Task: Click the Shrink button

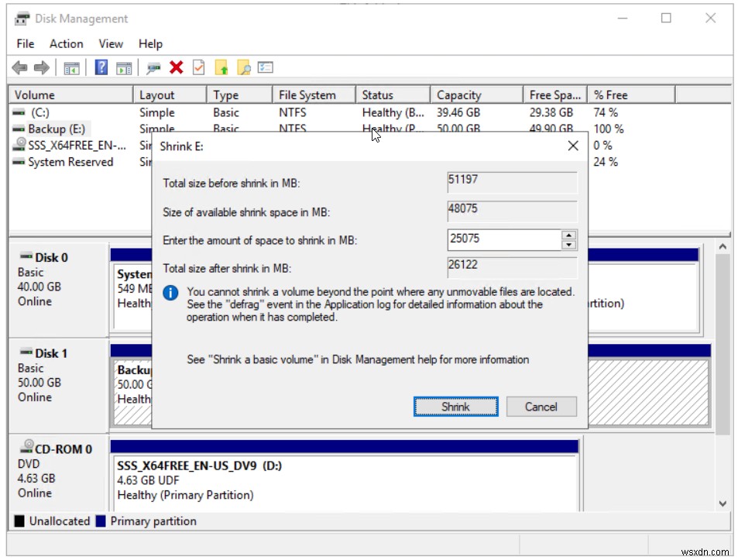Action: pos(455,407)
